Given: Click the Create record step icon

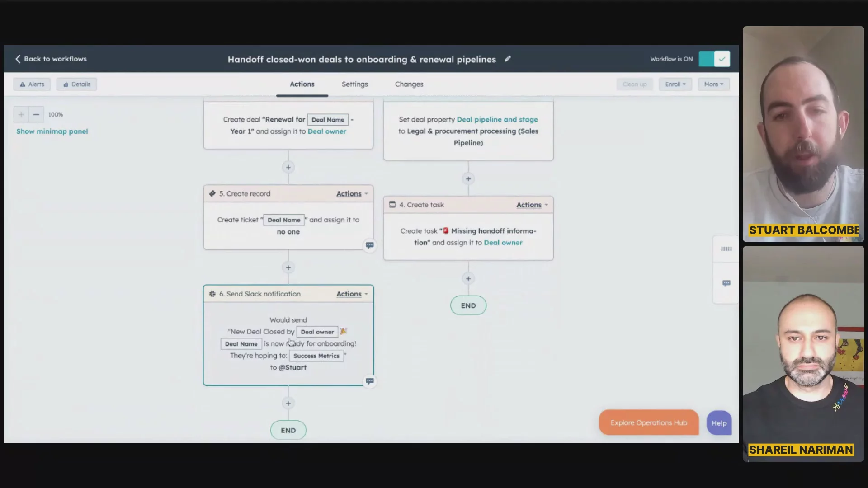Looking at the screenshot, I should click(212, 194).
